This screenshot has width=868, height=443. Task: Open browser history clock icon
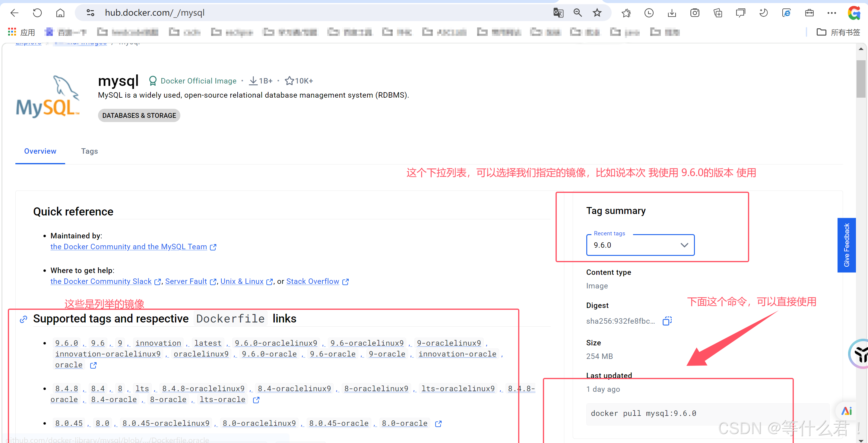pos(649,13)
